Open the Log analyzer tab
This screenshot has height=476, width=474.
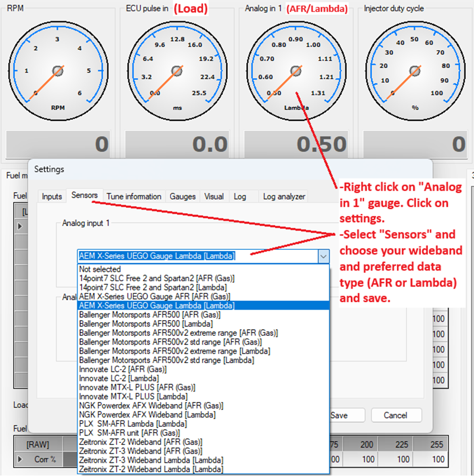(284, 197)
